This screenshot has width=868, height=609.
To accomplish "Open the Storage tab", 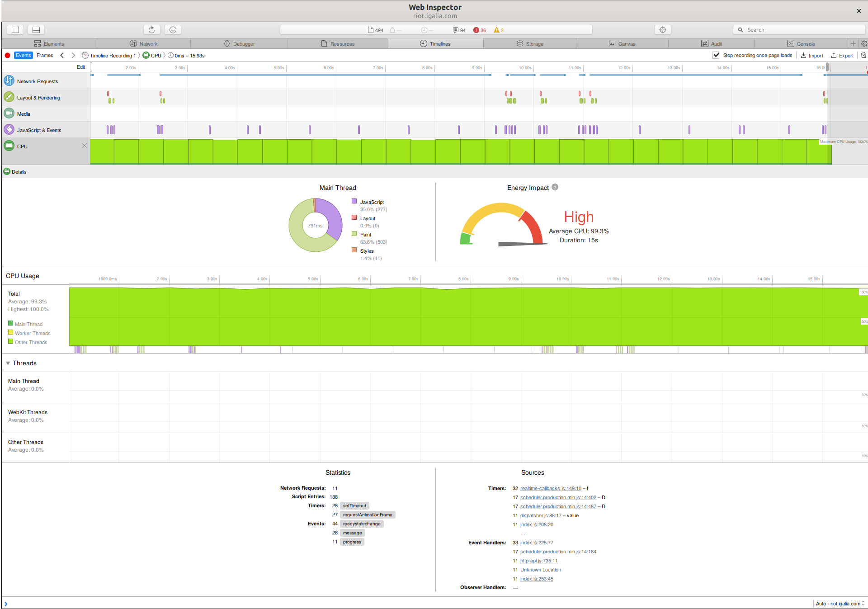I will point(530,44).
